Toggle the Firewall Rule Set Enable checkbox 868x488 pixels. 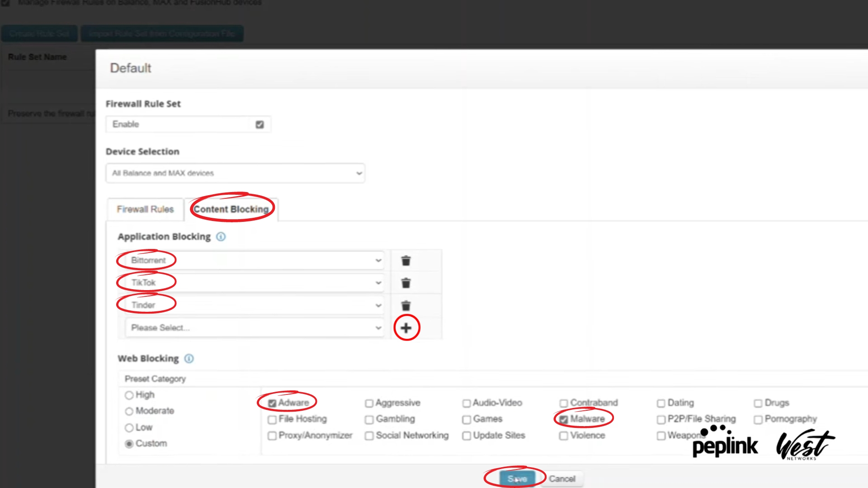[259, 125]
